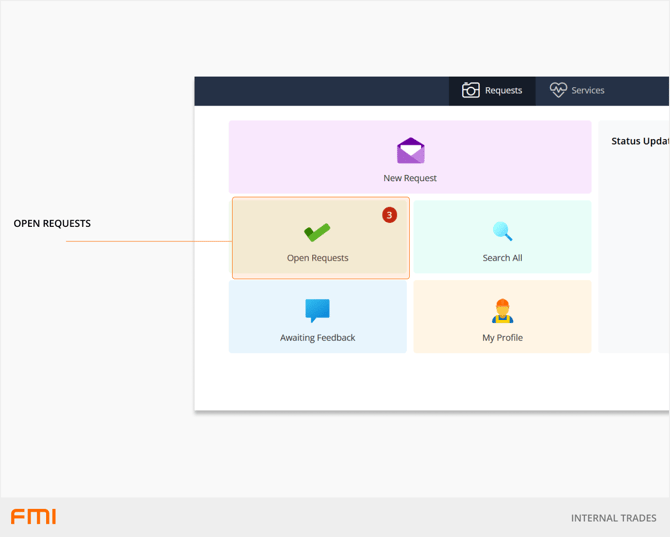Click the magnifying glass Search All icon
Viewport: 670px width, 537px height.
pos(502,231)
